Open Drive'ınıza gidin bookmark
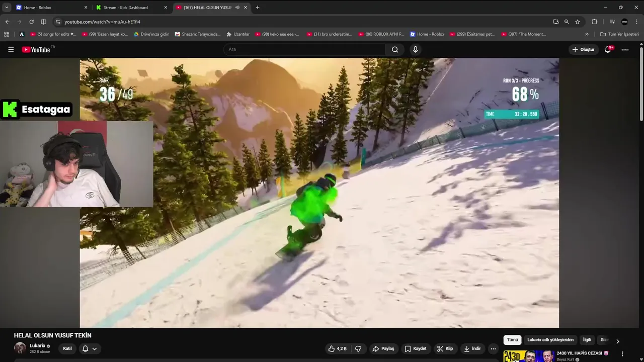 pyautogui.click(x=151, y=34)
